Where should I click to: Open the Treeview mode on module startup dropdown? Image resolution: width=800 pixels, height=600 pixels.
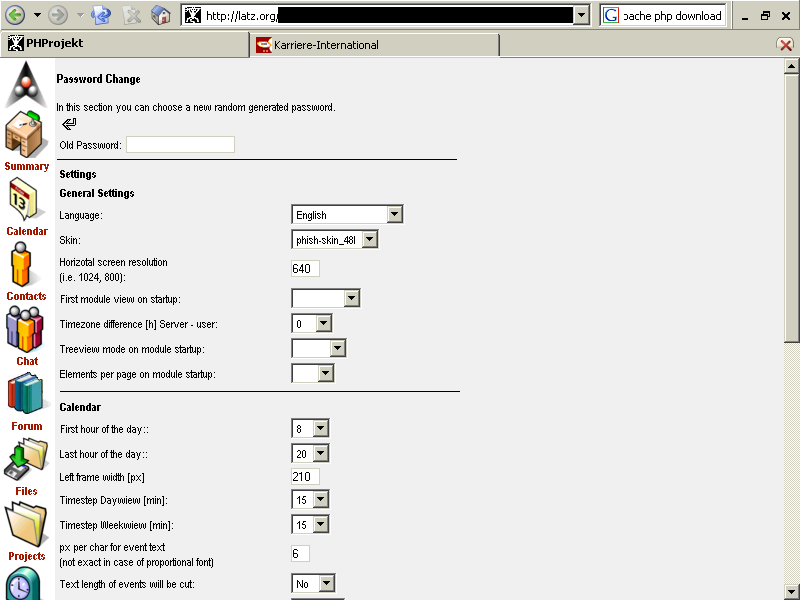coord(319,348)
